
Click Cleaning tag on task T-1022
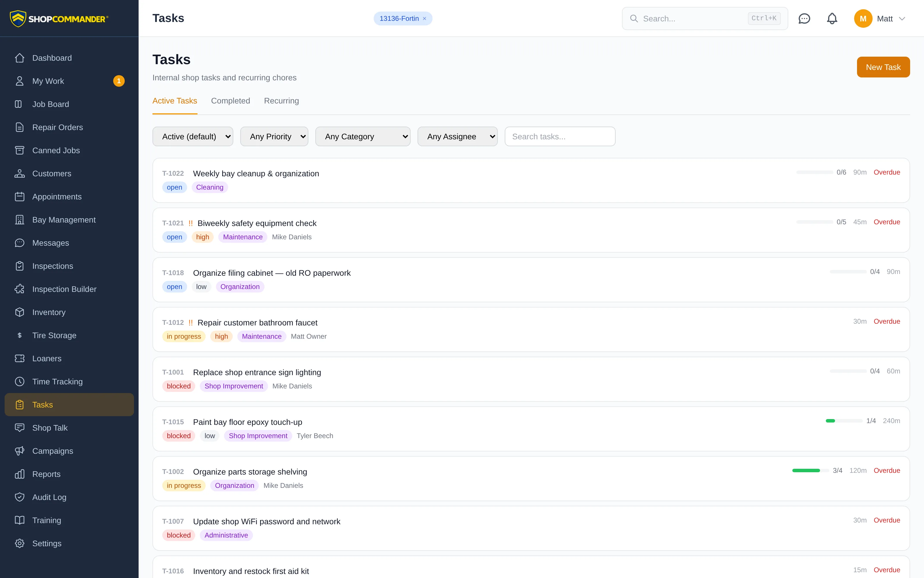click(x=210, y=187)
